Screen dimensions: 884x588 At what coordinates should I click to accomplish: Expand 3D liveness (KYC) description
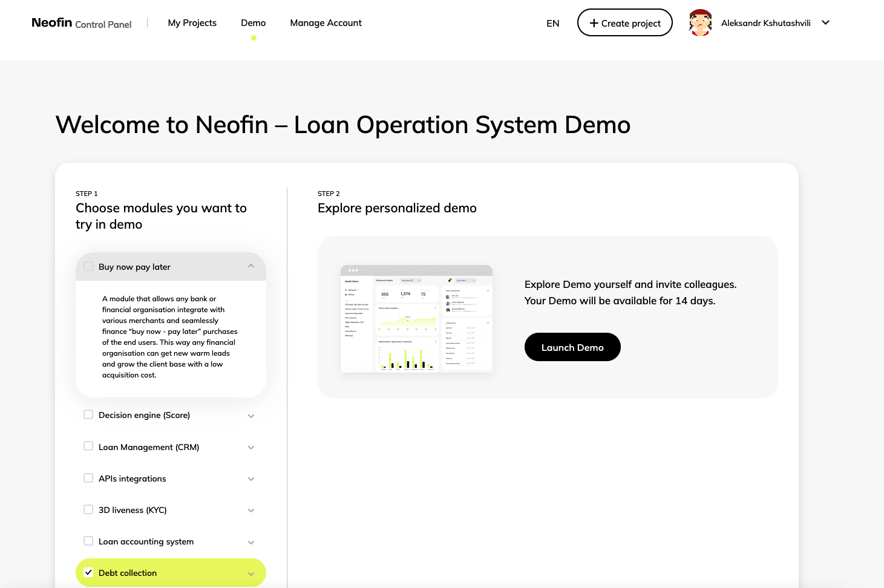click(251, 511)
